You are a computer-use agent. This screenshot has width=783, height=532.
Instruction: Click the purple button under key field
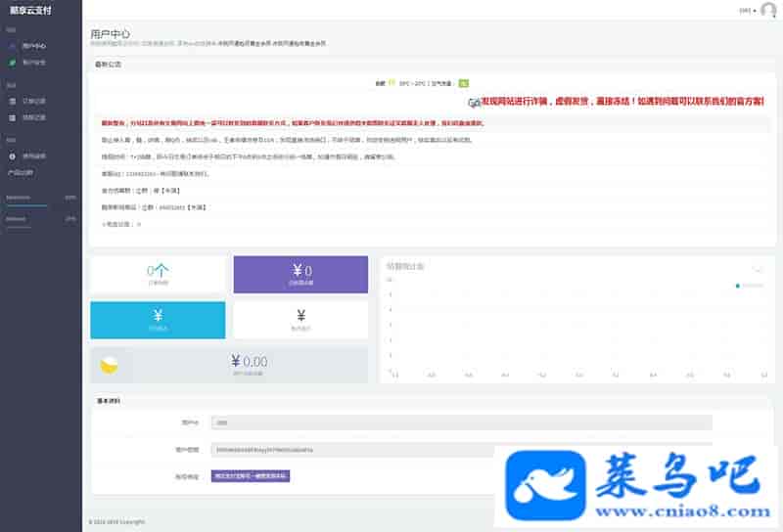(x=251, y=476)
